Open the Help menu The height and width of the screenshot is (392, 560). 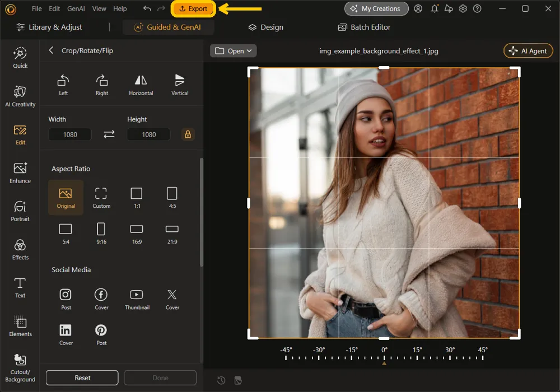tap(120, 8)
